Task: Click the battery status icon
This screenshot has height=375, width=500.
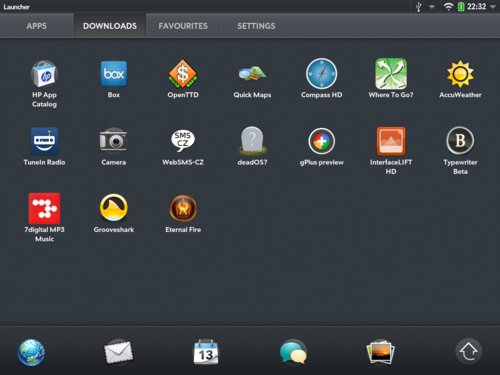Action: [x=461, y=7]
